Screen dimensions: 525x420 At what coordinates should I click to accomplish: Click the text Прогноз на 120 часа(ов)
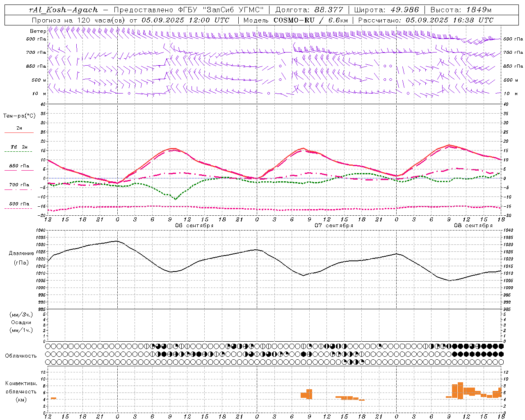tap(79, 20)
